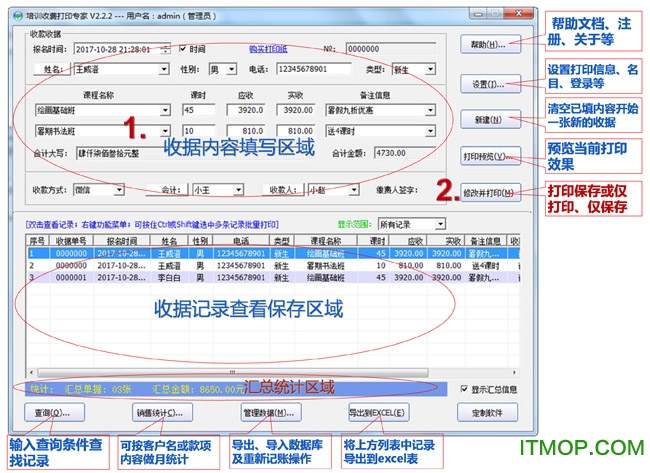
Task: Click the 姓名 label button
Action: tap(52, 69)
